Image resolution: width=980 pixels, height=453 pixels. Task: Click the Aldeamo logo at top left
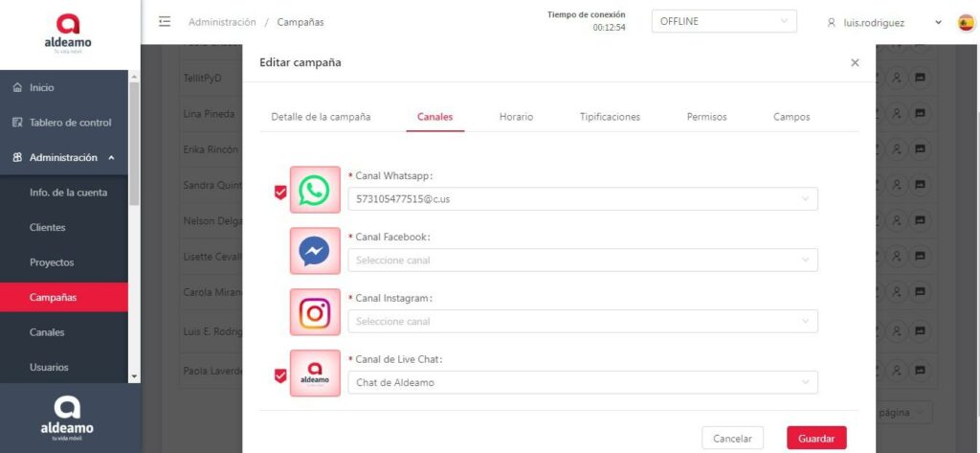pyautogui.click(x=70, y=34)
